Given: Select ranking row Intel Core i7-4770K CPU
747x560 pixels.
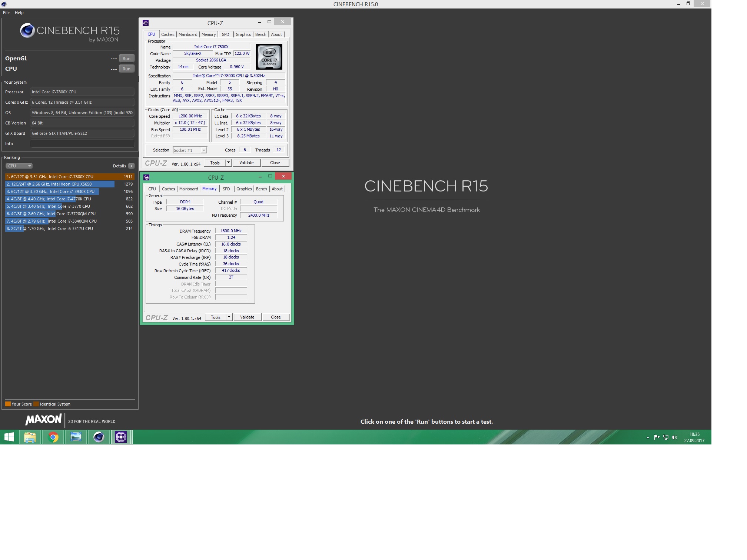Looking at the screenshot, I should pos(69,199).
